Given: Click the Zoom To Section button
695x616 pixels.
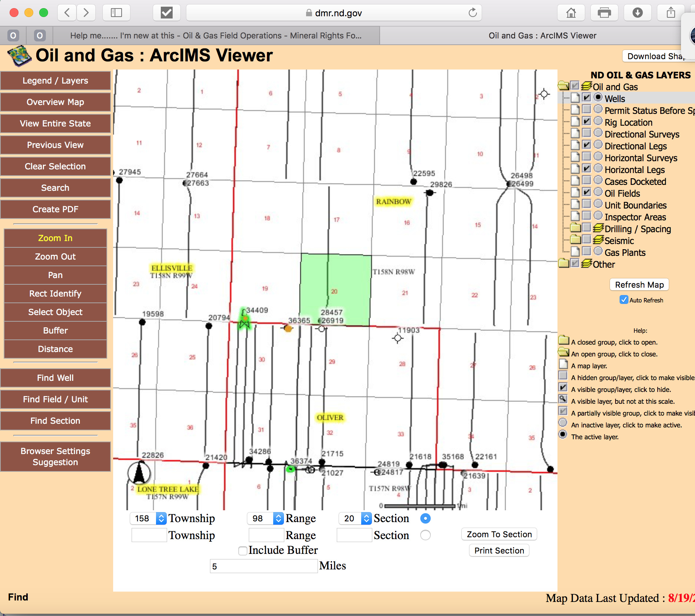Looking at the screenshot, I should pos(499,534).
